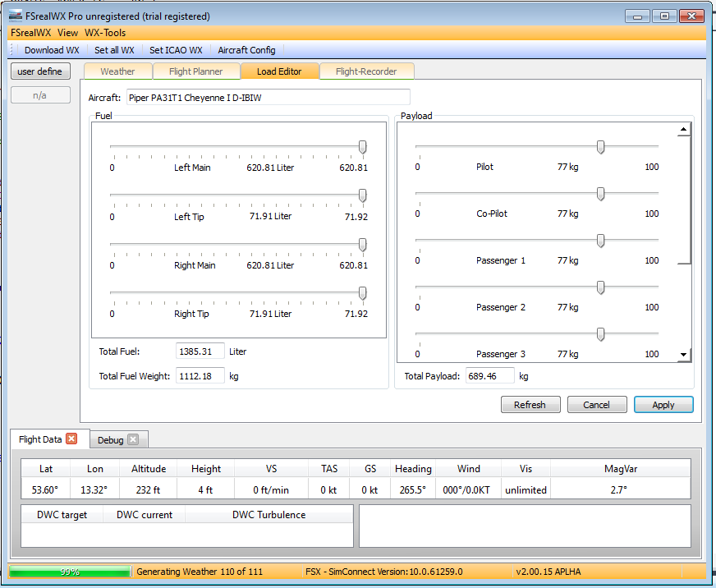Open the FSrealWX menu
This screenshot has width=716, height=588.
30,33
